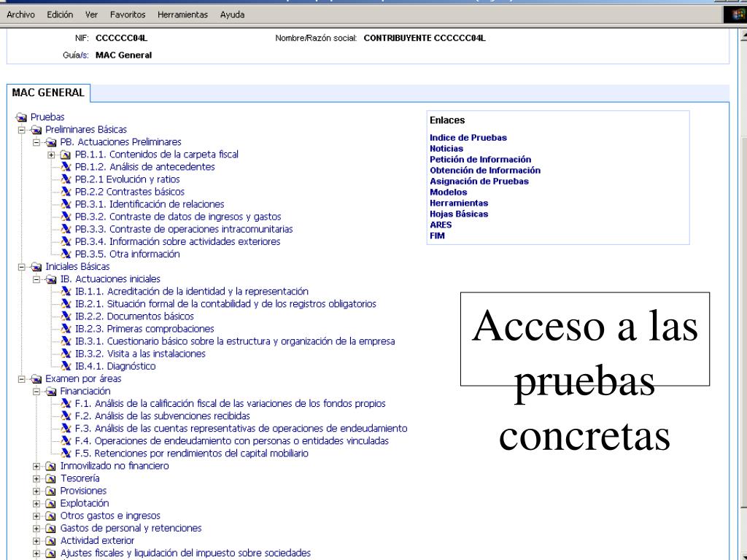The width and height of the screenshot is (747, 560).
Task: Collapse the Financiación node
Action: click(x=36, y=392)
